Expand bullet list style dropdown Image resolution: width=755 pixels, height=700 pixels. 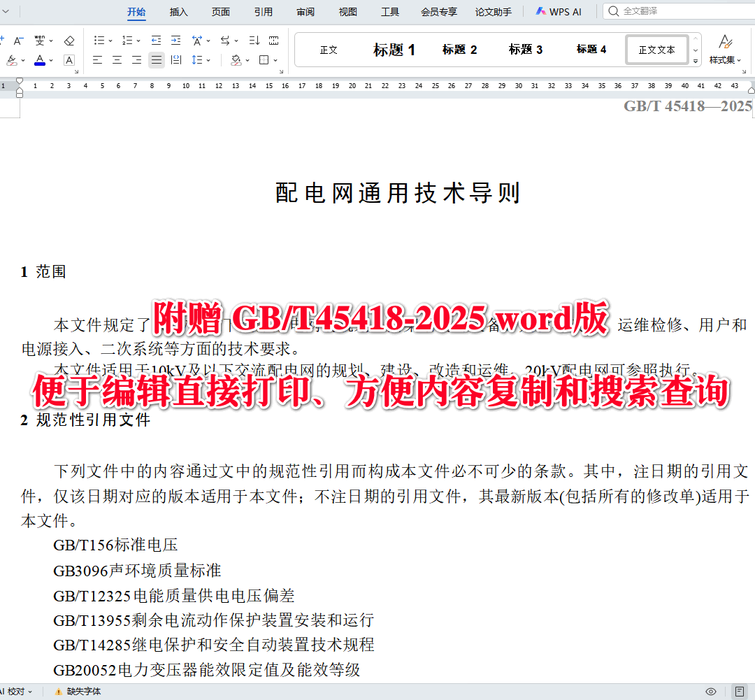coord(110,41)
